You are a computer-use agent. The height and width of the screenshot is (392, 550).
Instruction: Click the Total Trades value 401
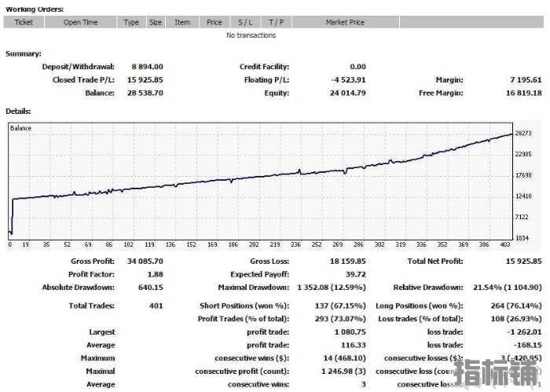click(x=156, y=306)
